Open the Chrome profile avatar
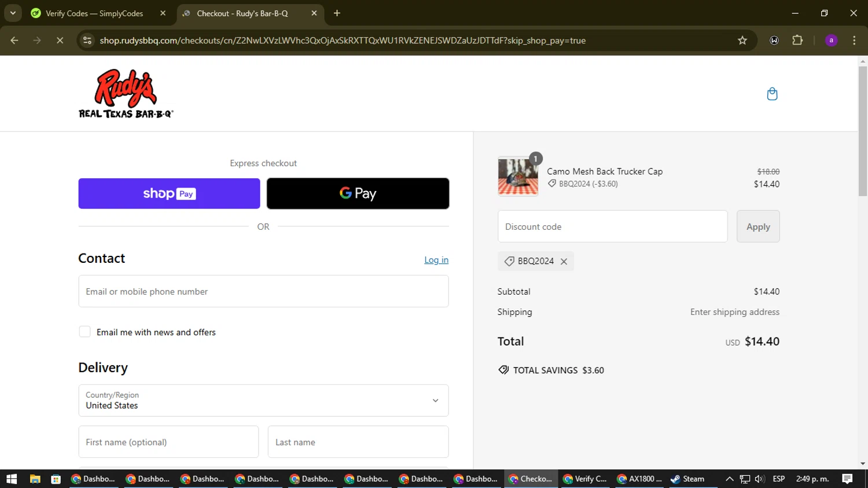Viewport: 868px width, 488px height. [831, 41]
